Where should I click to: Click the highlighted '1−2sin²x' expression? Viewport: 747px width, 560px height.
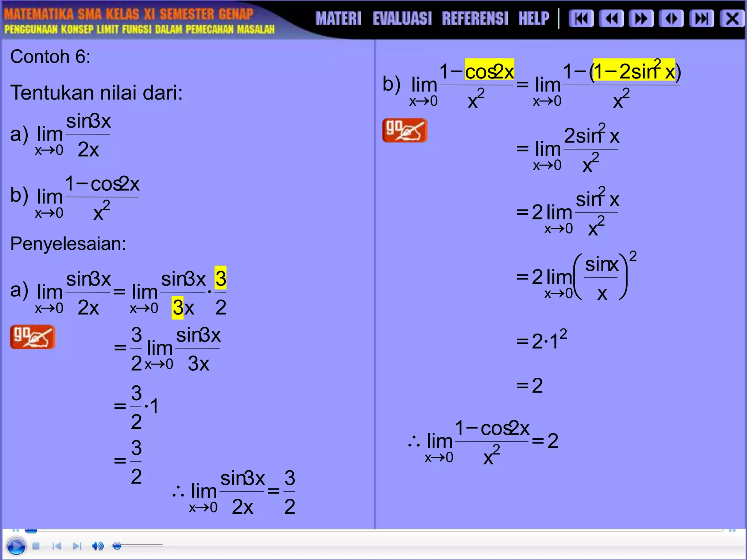coord(634,70)
